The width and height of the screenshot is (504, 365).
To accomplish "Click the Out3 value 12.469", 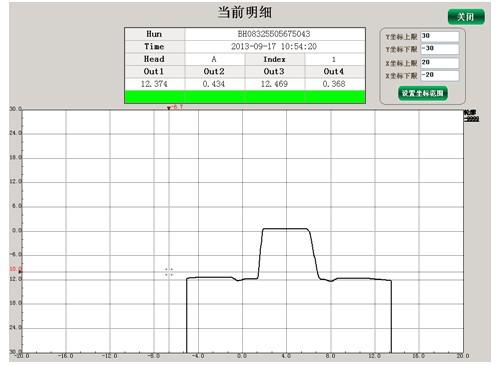I will (x=274, y=84).
